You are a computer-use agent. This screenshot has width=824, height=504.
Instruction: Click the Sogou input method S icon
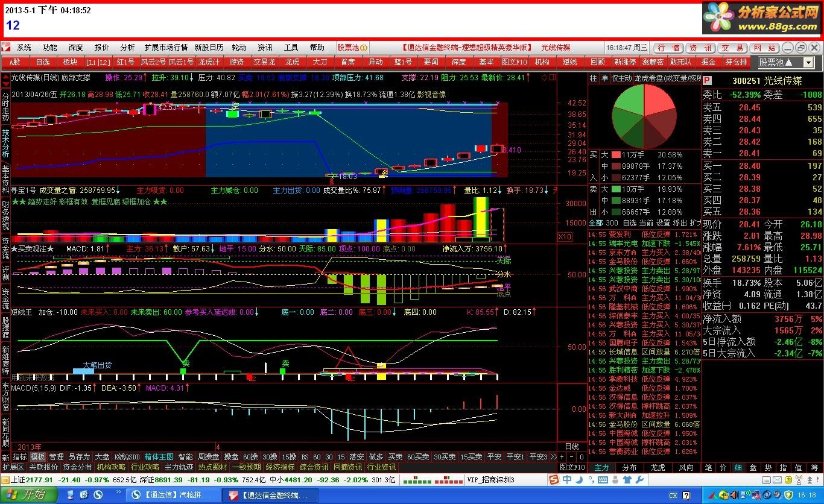pyautogui.click(x=553, y=480)
